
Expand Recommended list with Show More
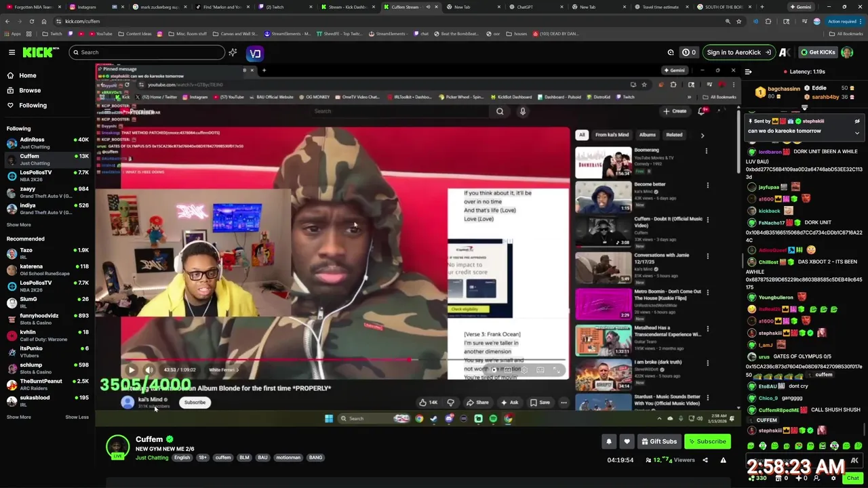pos(18,417)
